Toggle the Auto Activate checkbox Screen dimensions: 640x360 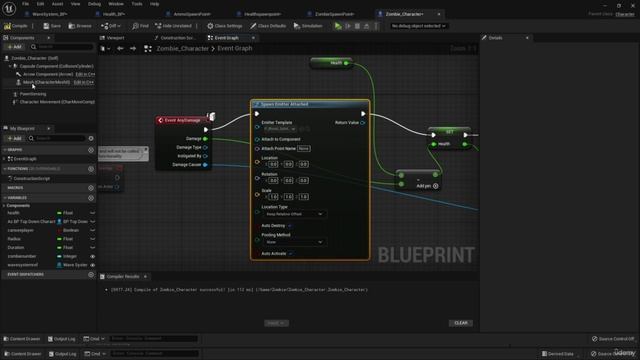click(290, 254)
